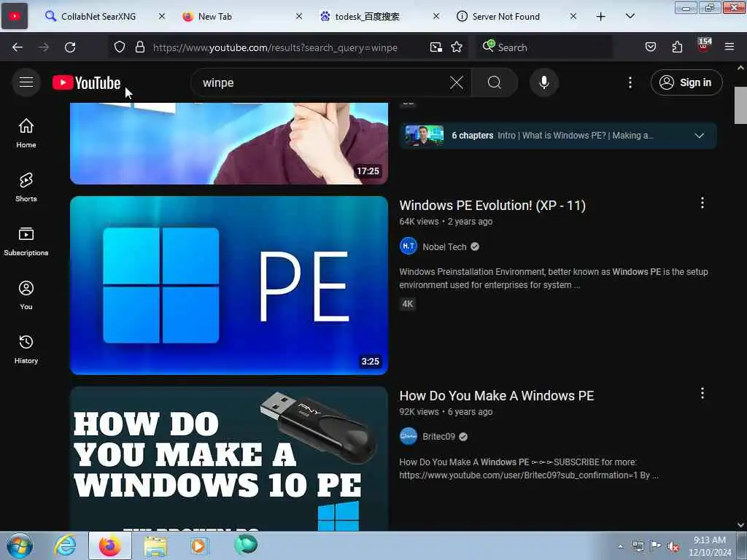Open options menu for Windows PE Evolution video
The height and width of the screenshot is (560, 747).
click(x=703, y=203)
